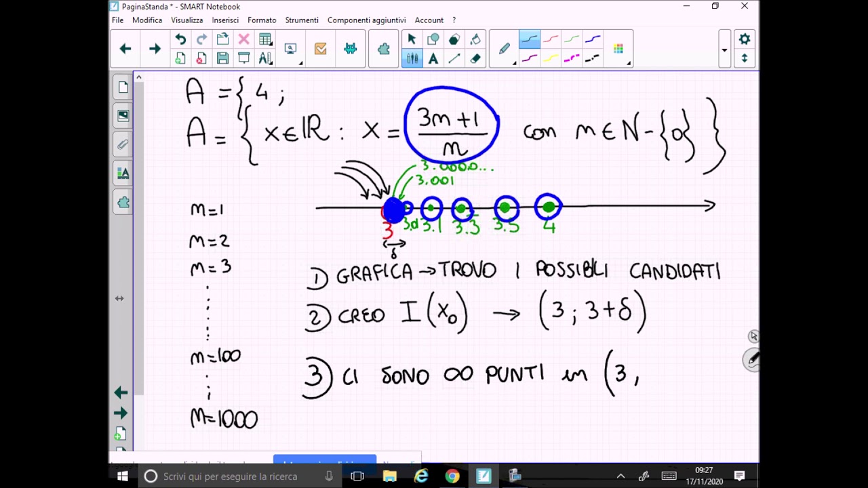The height and width of the screenshot is (488, 868).
Task: Open the Properties sidebar tab
Action: [123, 174]
